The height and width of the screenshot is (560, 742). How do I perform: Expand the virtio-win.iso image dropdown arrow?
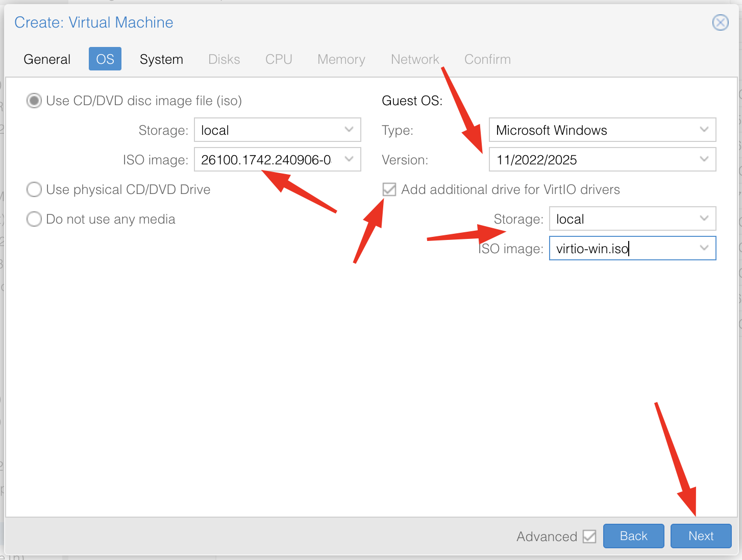tap(704, 248)
